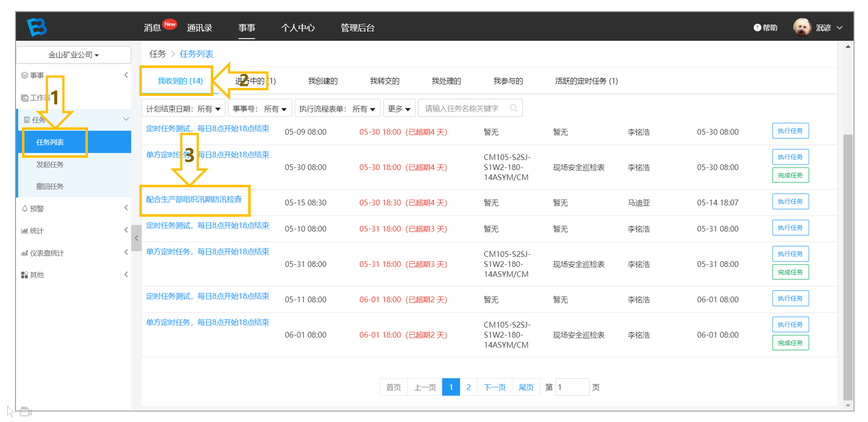Image resolution: width=868 pixels, height=422 pixels.
Task: Open the help icon link
Action: tap(765, 27)
